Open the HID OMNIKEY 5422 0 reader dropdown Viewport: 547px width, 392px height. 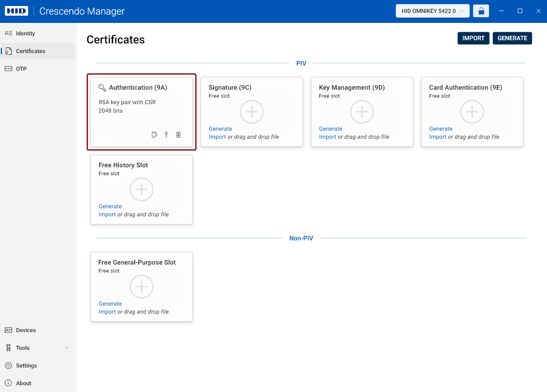pos(433,11)
